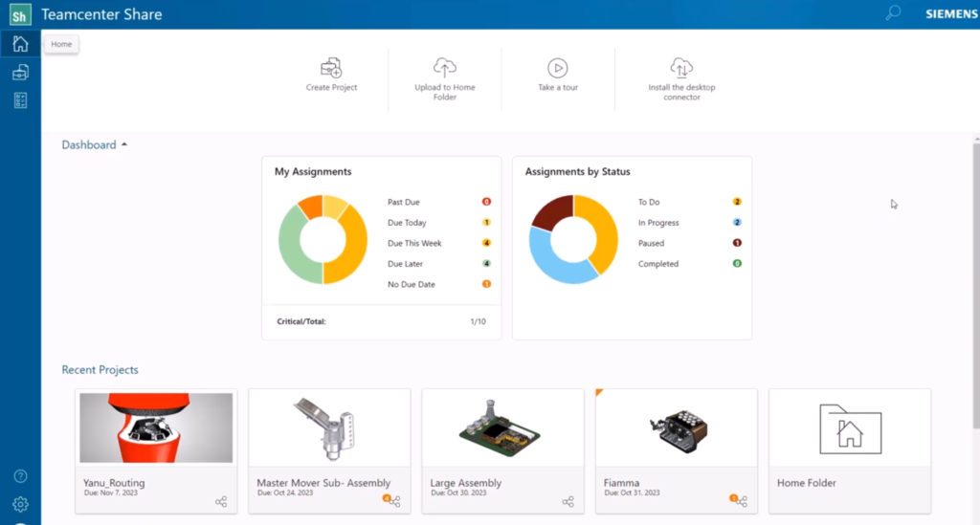Click share icon on Fiamma card
Viewport: 980px width, 525px height.
click(x=742, y=501)
